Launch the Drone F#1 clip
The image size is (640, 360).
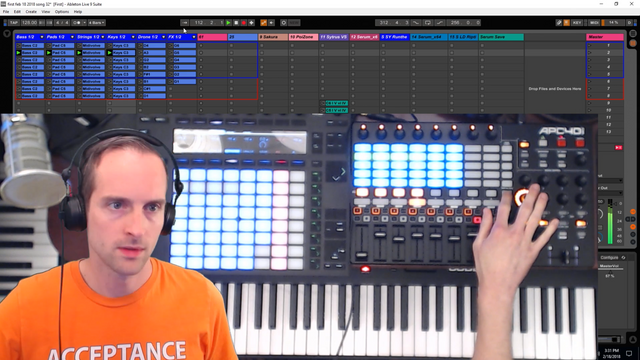click(140, 74)
